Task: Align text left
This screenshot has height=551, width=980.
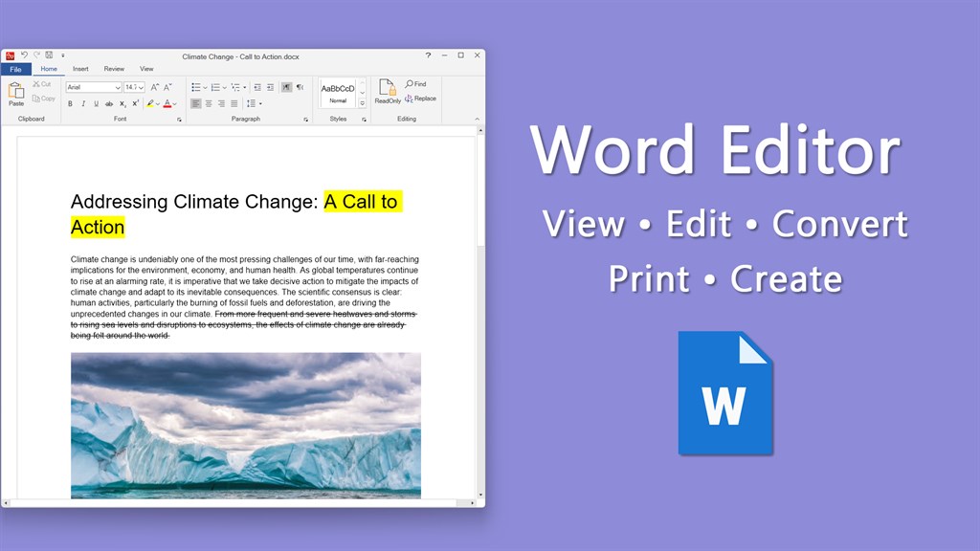Action: [x=195, y=103]
